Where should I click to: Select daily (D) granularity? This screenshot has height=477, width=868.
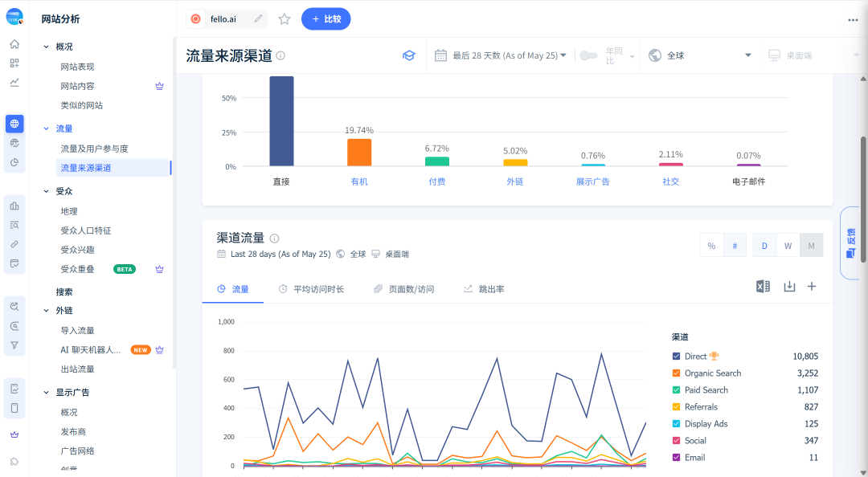tap(764, 246)
